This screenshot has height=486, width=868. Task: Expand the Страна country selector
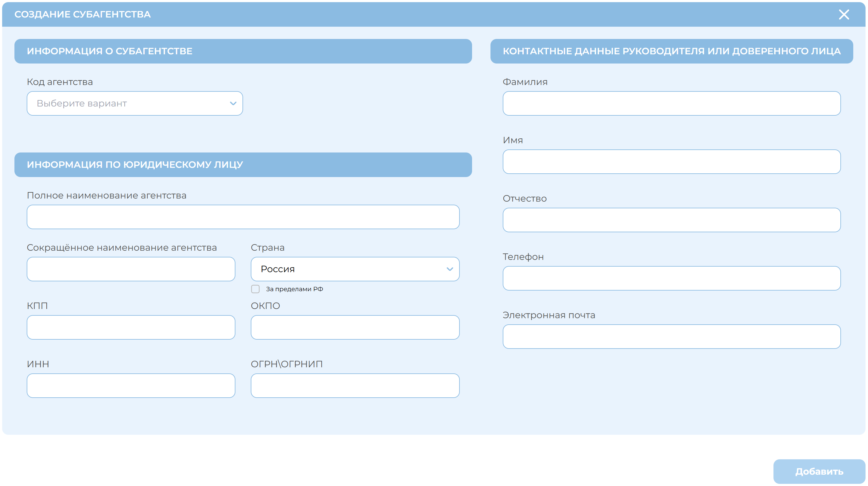click(355, 269)
